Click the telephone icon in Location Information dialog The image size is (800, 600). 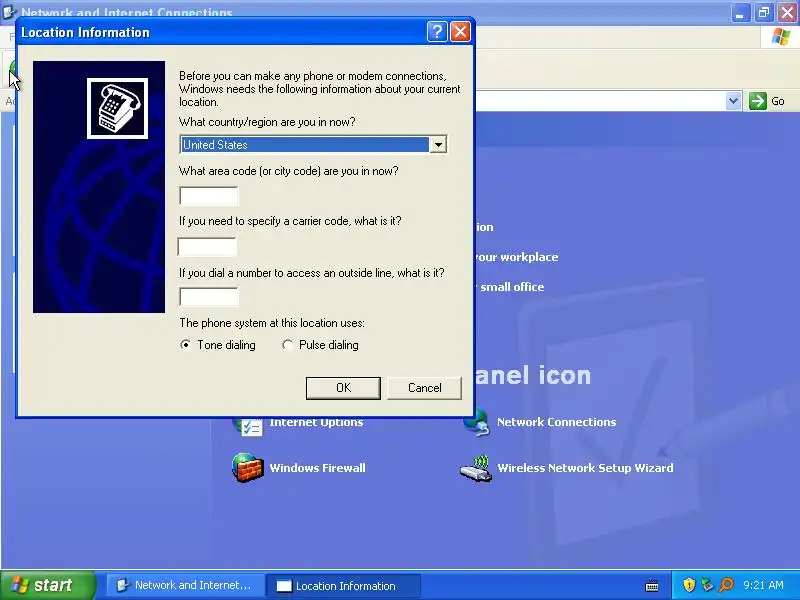(117, 108)
